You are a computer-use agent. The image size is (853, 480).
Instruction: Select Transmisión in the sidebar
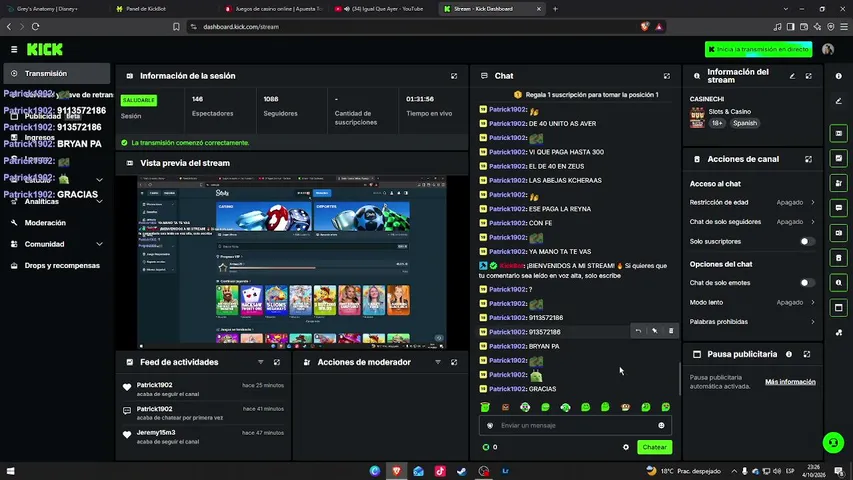[57, 73]
